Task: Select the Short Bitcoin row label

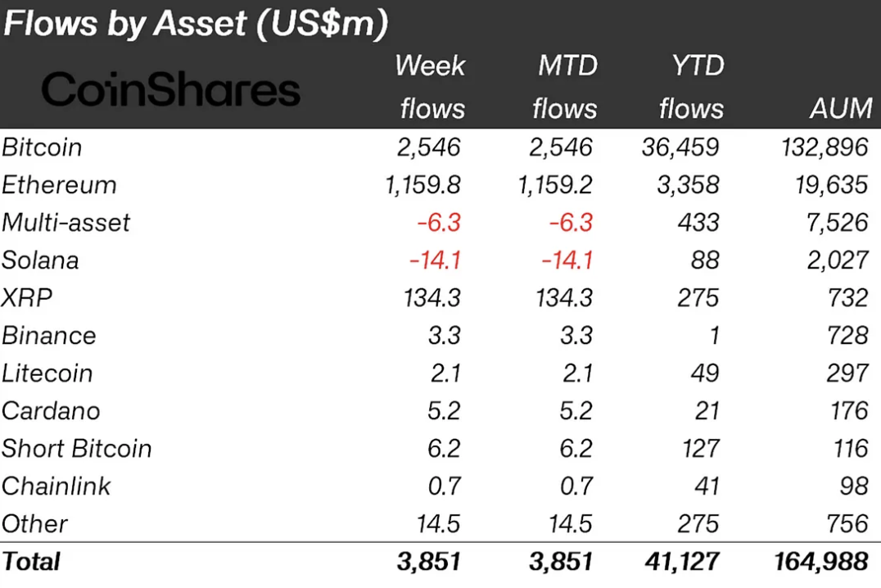Action: click(x=77, y=449)
